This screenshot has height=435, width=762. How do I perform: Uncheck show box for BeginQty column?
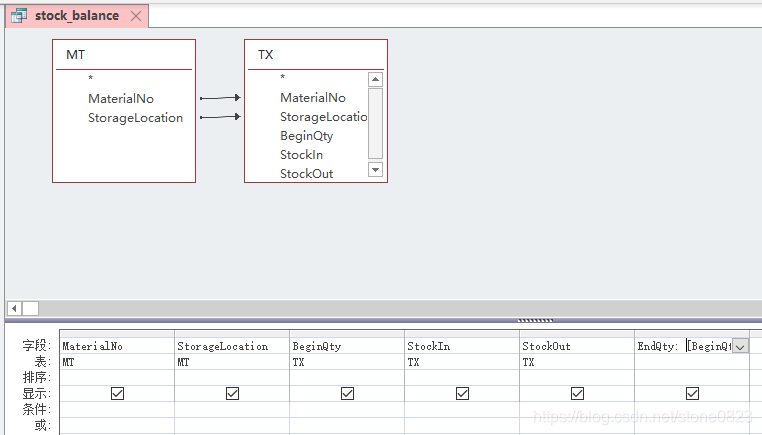coord(347,393)
